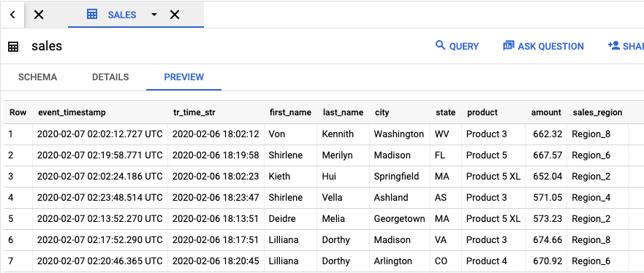Click the city Georgetown
The height and width of the screenshot is (273, 644).
click(399, 219)
